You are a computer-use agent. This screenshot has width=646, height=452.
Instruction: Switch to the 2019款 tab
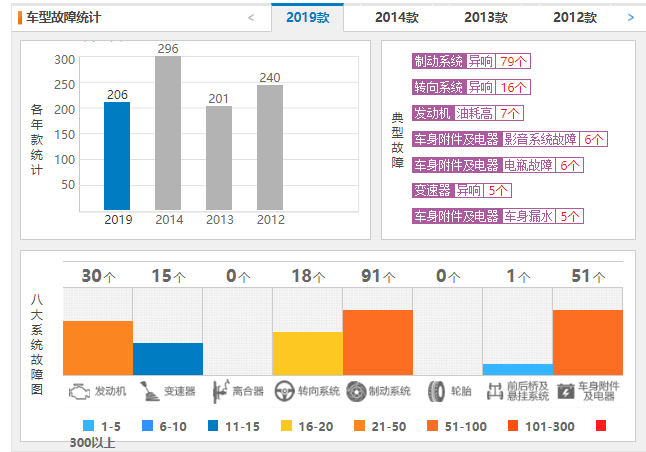(x=307, y=17)
